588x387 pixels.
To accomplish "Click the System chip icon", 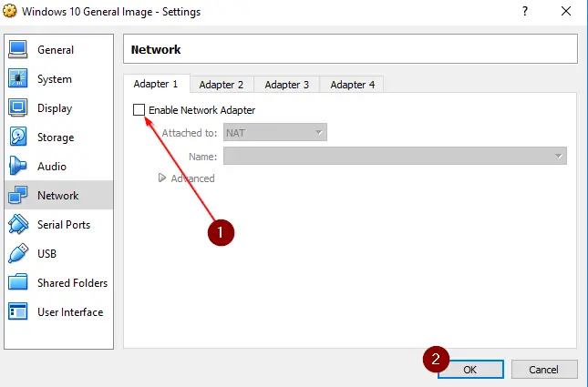I will tap(17, 78).
